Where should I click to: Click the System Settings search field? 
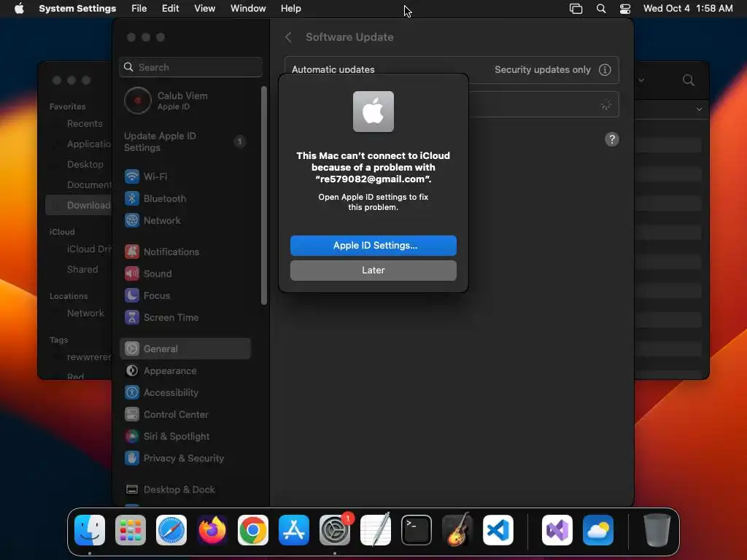pos(190,67)
